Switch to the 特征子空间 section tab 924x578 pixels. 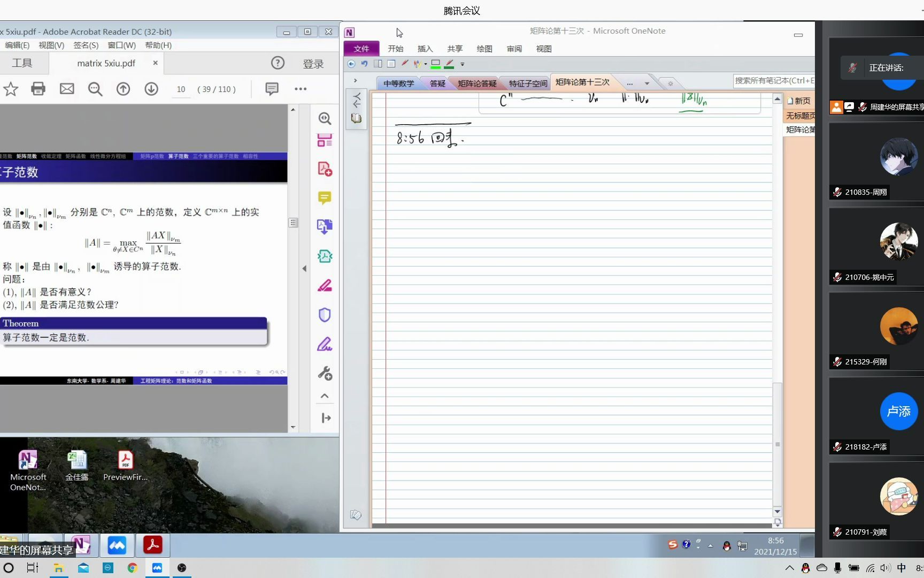click(x=528, y=83)
